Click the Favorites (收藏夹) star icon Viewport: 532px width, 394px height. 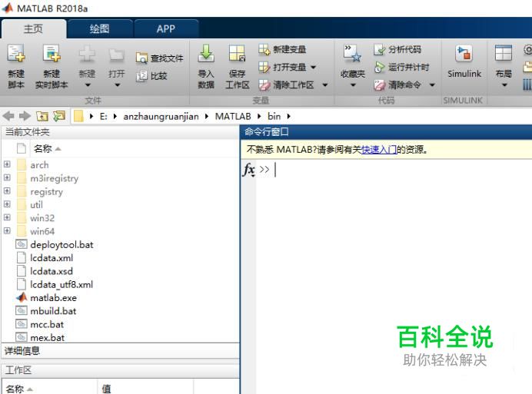click(352, 54)
